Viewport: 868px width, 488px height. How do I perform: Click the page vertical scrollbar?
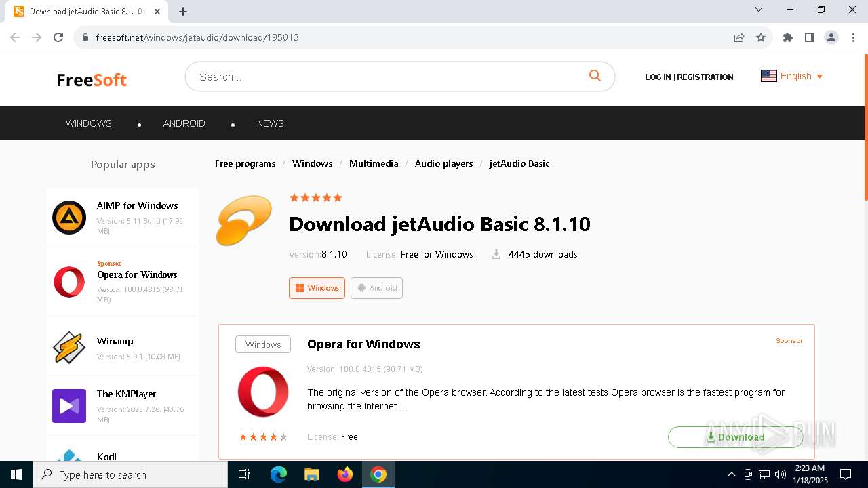click(865, 127)
